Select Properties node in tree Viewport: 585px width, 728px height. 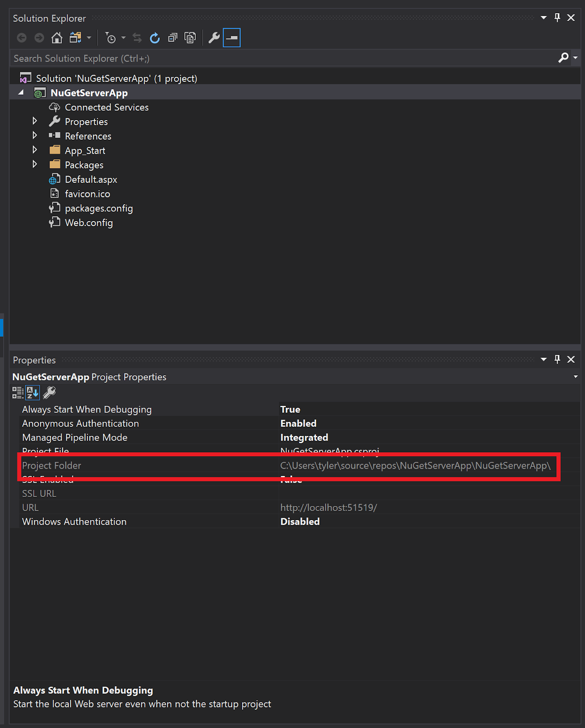point(86,122)
